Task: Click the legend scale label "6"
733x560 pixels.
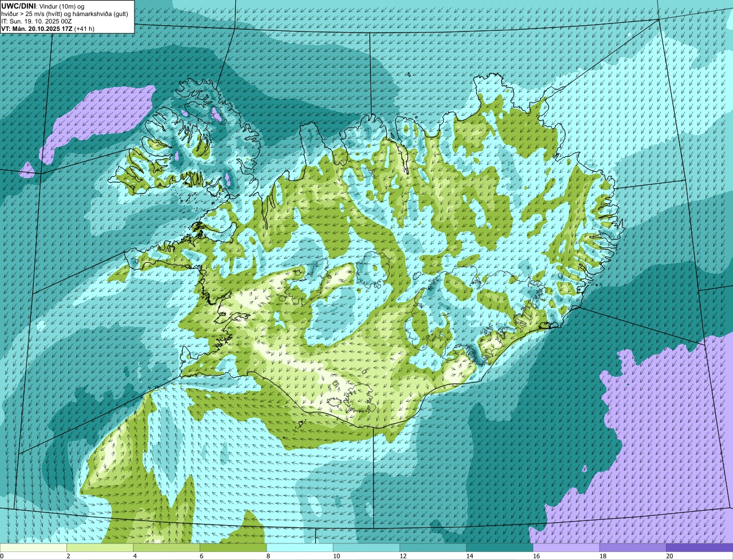Action: (201, 556)
